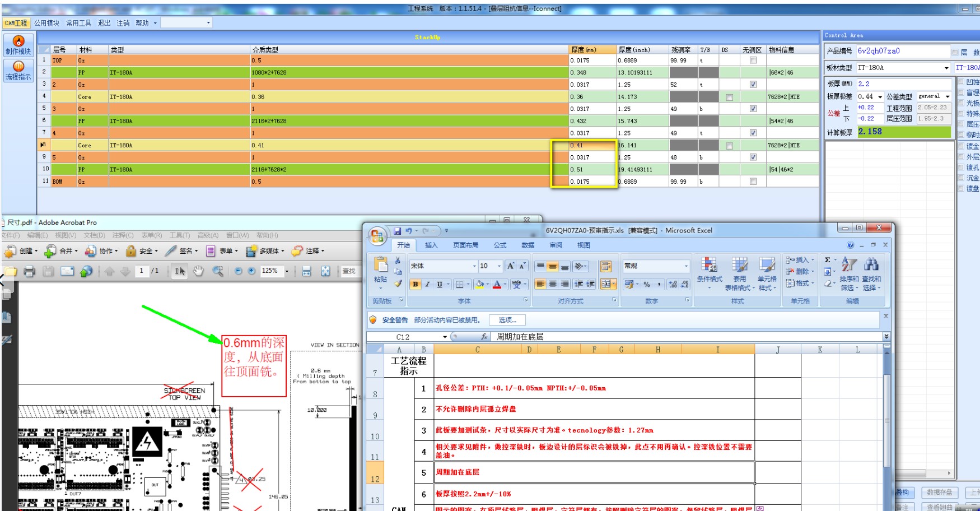Undo in Excel quick access toolbar
The image size is (980, 511).
click(409, 231)
